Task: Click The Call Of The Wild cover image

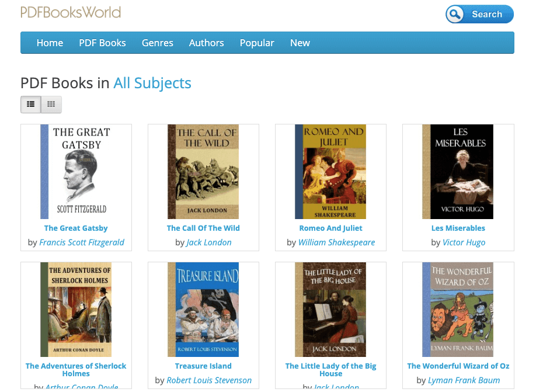Action: (203, 171)
